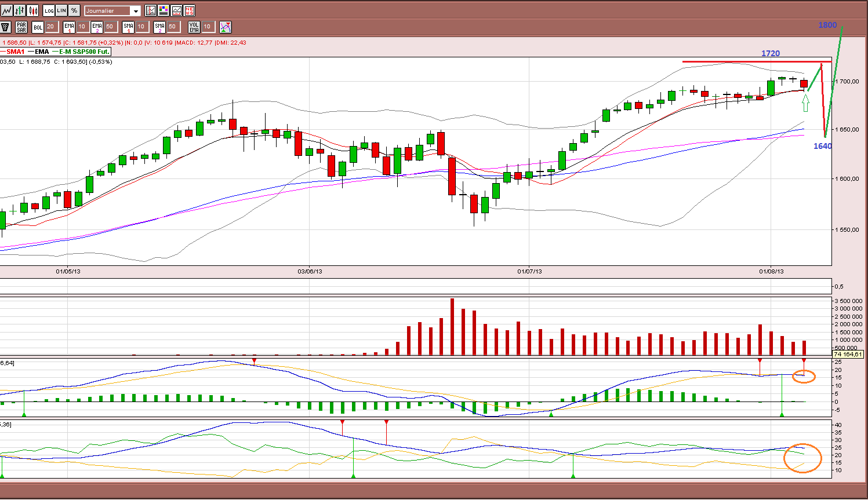Edit the EMA 2 period field showing 50
The image size is (868, 500).
tap(110, 27)
